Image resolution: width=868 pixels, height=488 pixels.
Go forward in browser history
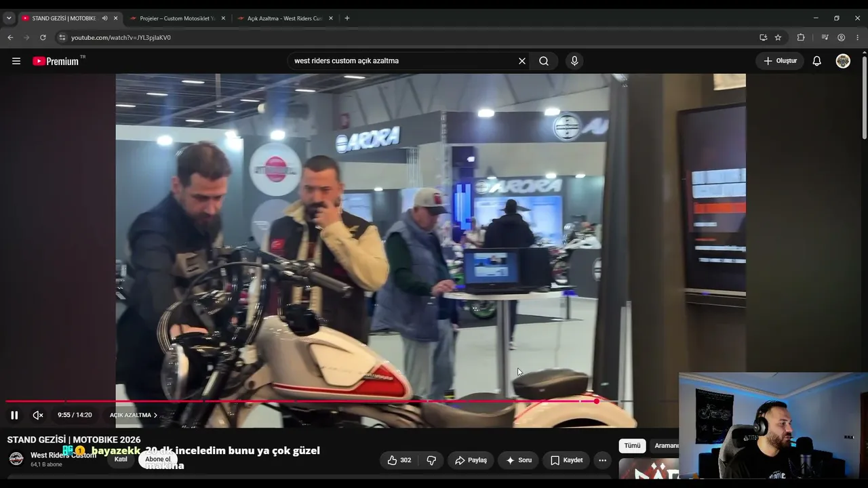tap(26, 37)
